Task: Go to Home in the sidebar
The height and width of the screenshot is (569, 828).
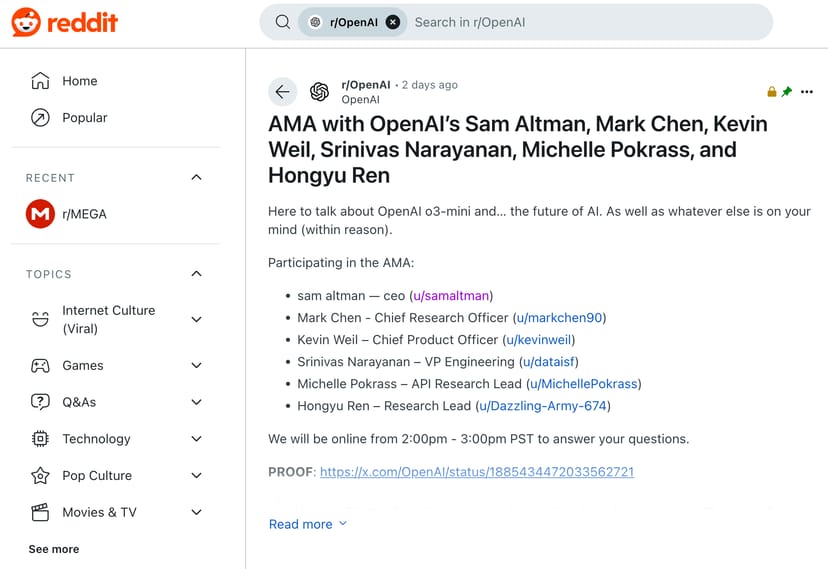Action: coord(79,81)
